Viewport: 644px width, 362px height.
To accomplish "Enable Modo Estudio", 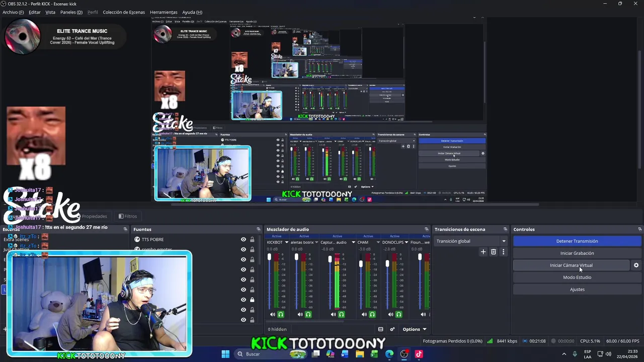I will pos(577,278).
